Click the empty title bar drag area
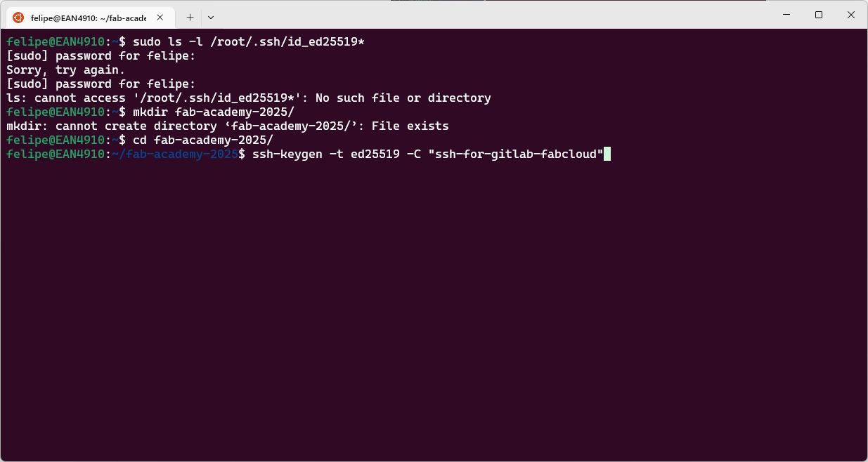This screenshot has height=462, width=868. coord(492,15)
